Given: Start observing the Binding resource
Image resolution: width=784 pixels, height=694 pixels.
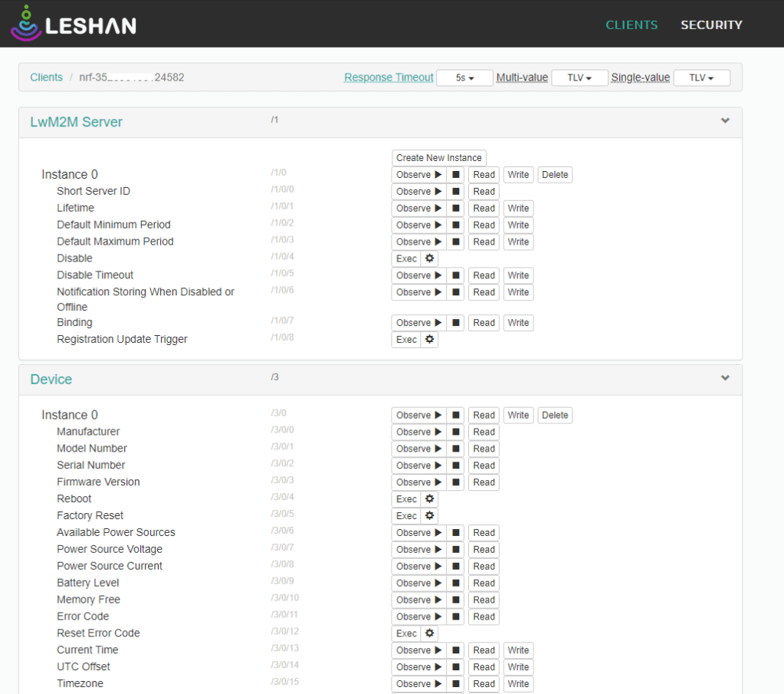Looking at the screenshot, I should 418,323.
